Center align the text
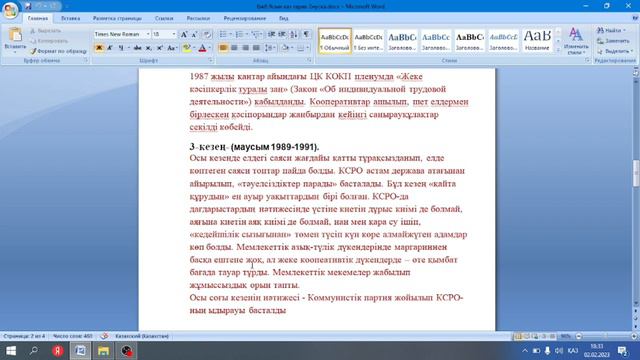 point(234,48)
